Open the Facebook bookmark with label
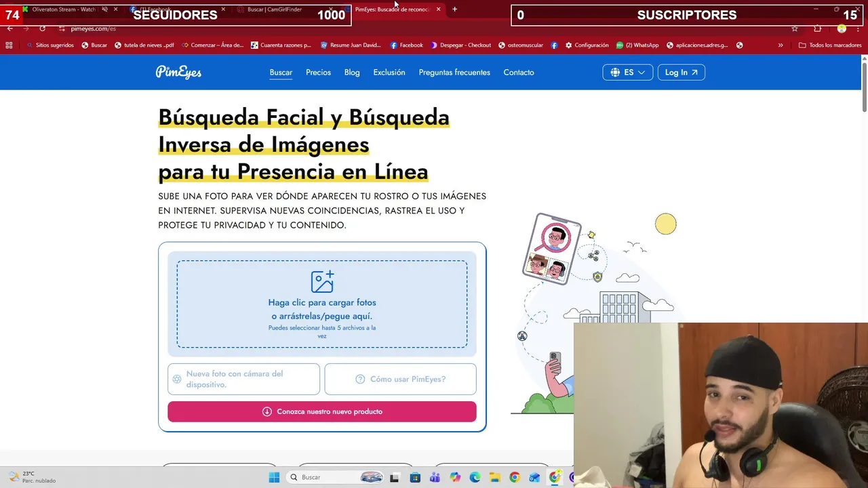 click(x=407, y=45)
